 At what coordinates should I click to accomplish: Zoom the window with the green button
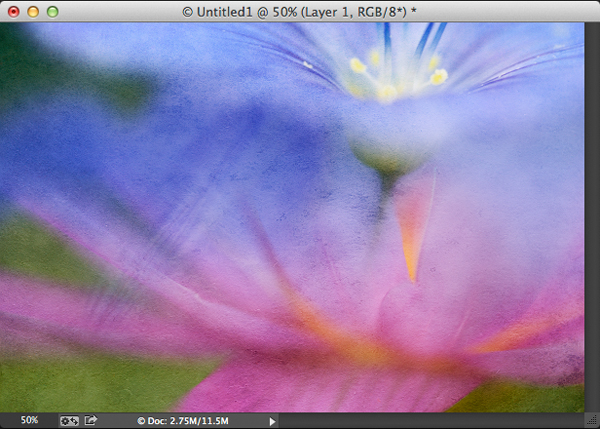(52, 12)
